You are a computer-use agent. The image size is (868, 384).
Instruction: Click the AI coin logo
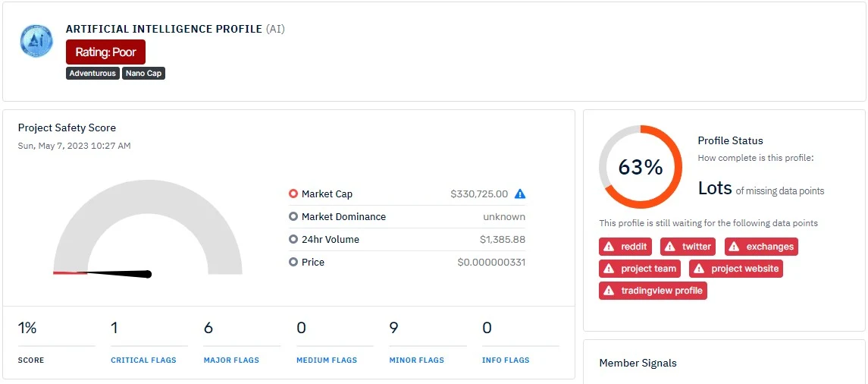coord(36,41)
